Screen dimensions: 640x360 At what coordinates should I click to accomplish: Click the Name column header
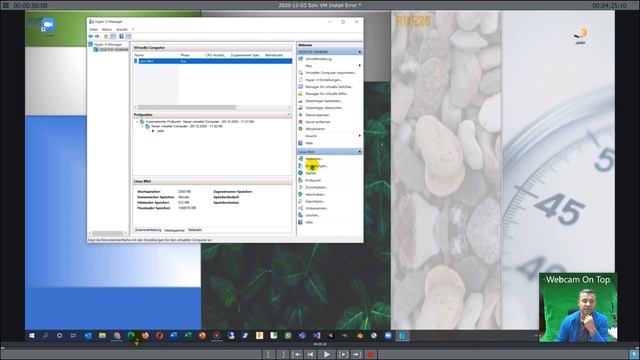[139, 55]
